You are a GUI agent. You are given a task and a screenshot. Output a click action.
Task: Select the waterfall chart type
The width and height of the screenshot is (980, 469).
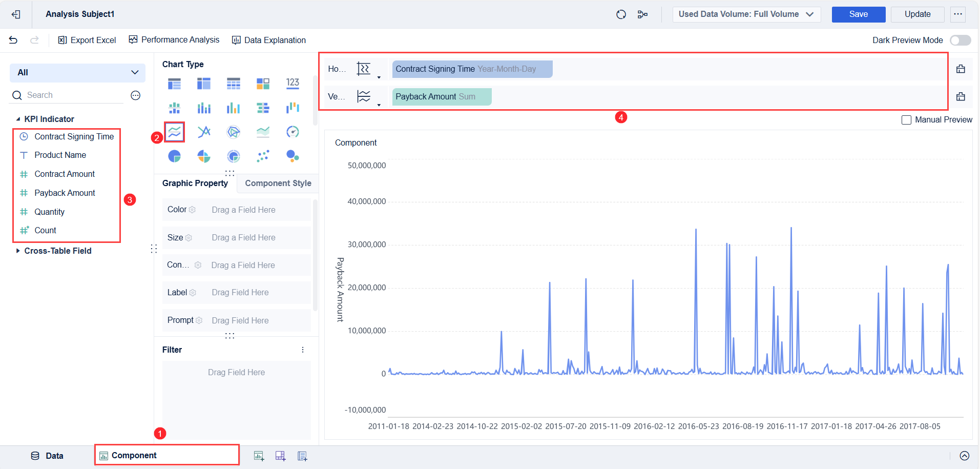[293, 108]
